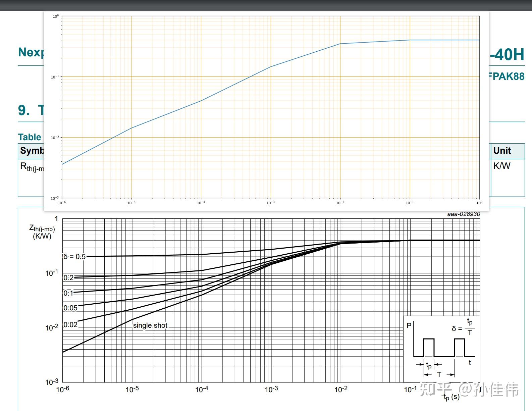Click the 10^-3 x-axis tick of overlay plot
Viewport: 532px width, 411px height.
coord(270,203)
